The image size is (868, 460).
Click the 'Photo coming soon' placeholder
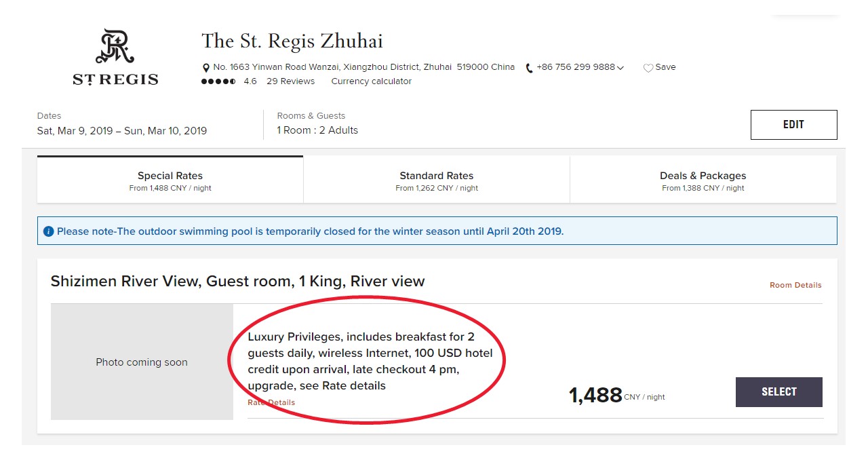(x=142, y=362)
